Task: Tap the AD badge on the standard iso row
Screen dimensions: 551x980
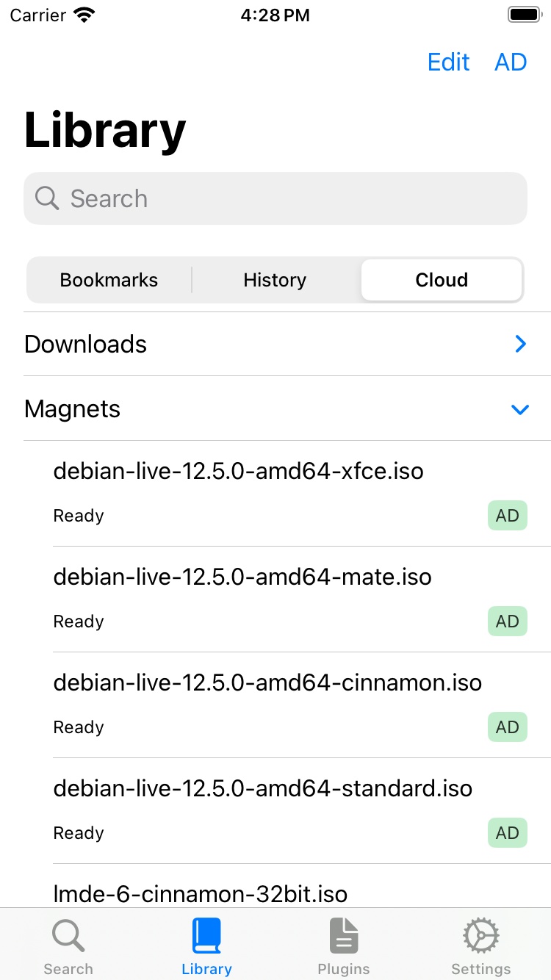Action: 508,832
